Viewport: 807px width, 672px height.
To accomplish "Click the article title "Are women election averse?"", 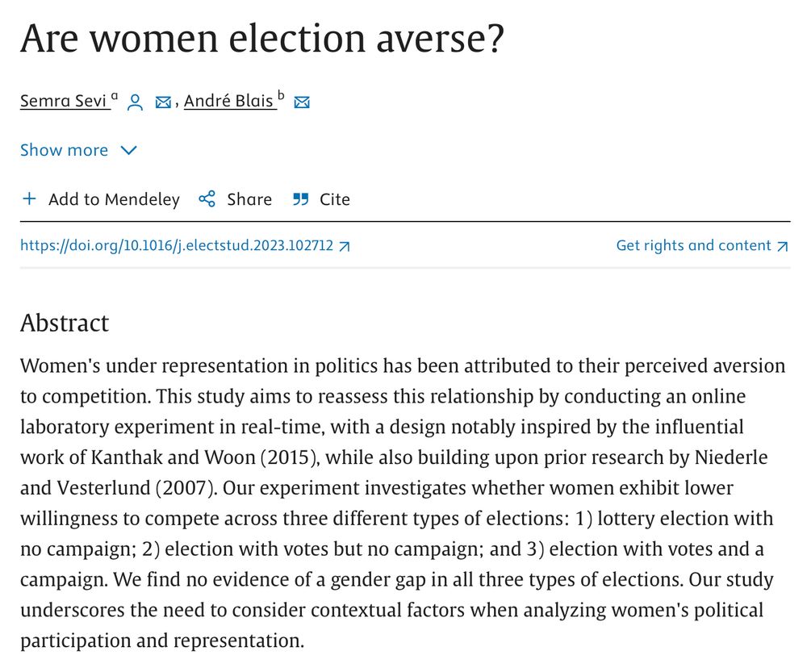I will pos(262,38).
